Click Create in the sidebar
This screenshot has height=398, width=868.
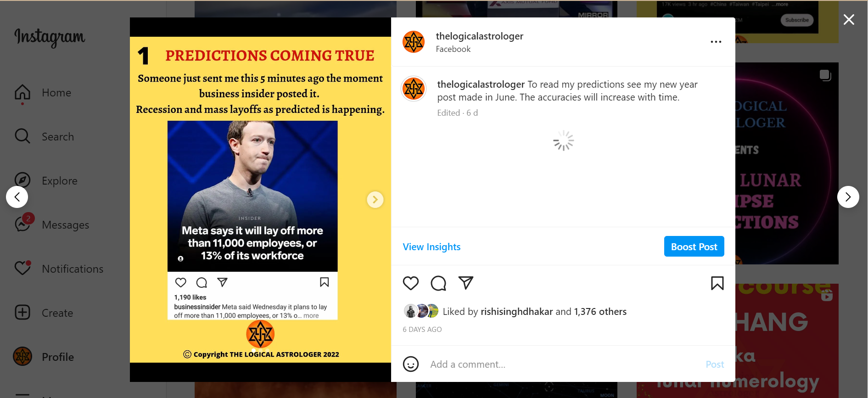click(x=44, y=313)
